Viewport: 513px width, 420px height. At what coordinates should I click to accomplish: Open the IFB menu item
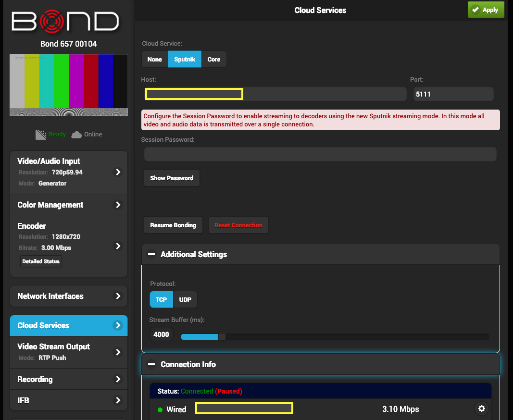tap(69, 400)
